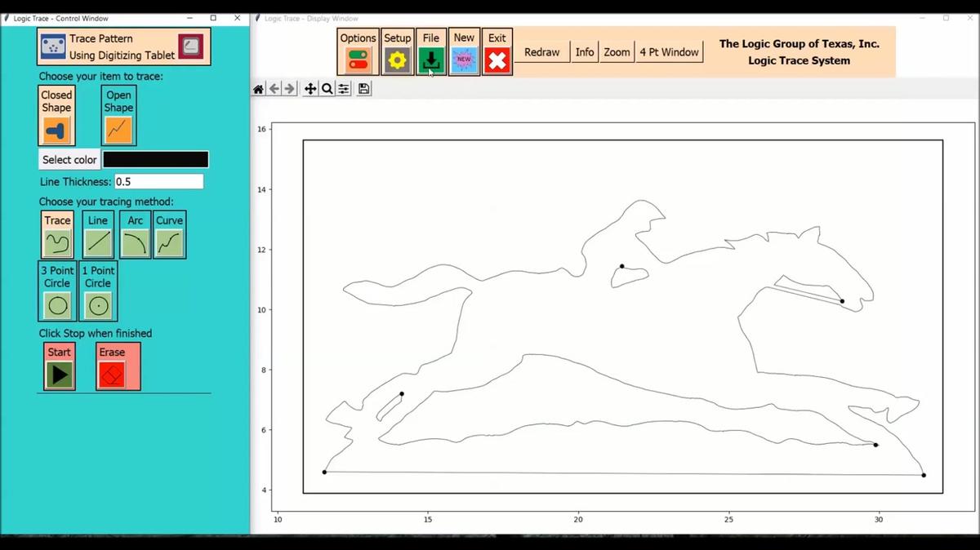The width and height of the screenshot is (980, 550).
Task: Choose the 1 Point Circle tool
Action: [97, 291]
